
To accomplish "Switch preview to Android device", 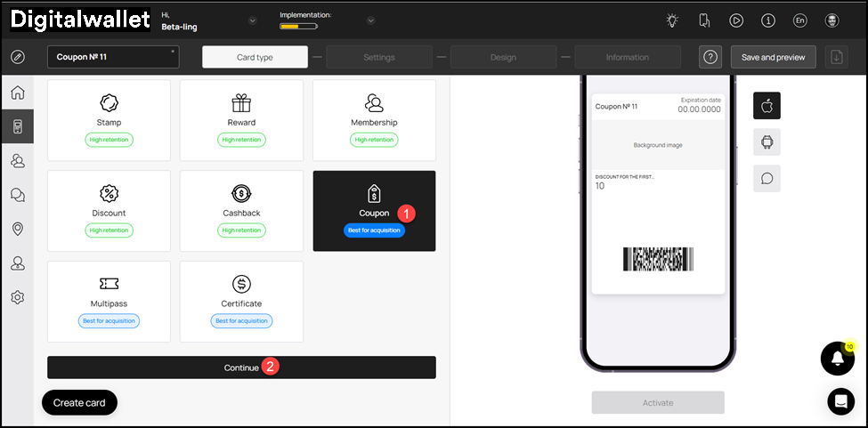I will [x=767, y=142].
